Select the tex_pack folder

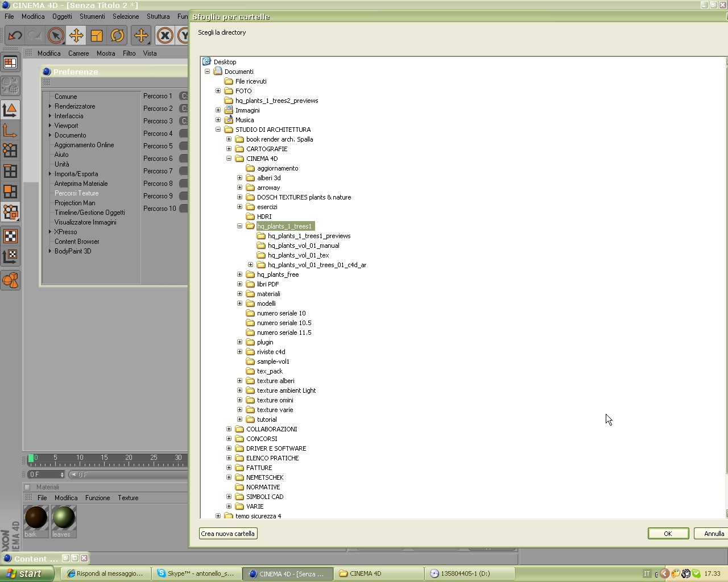point(270,371)
